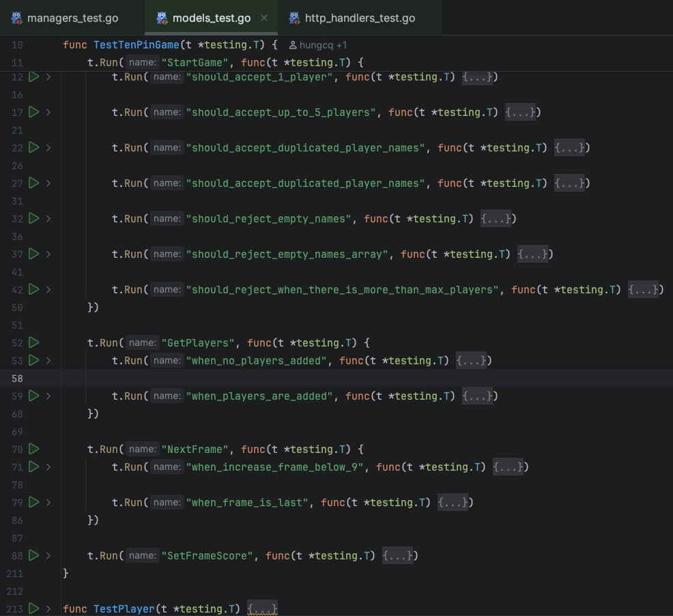
Task: Unfold the {...} block of when_frame_is_last
Action: (453, 503)
